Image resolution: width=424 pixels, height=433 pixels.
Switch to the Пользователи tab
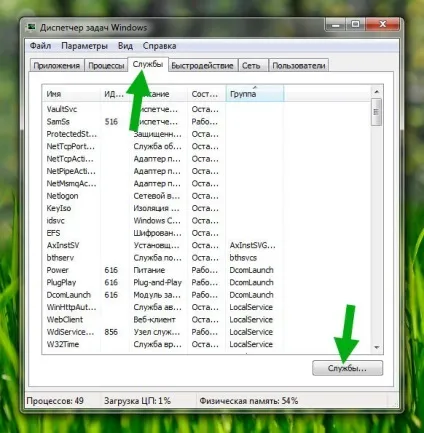pyautogui.click(x=299, y=65)
